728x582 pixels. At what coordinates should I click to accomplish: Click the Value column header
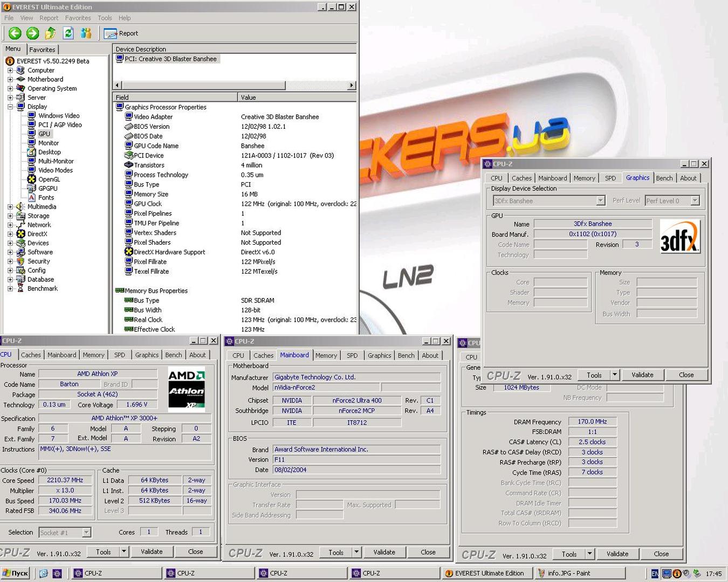click(297, 98)
